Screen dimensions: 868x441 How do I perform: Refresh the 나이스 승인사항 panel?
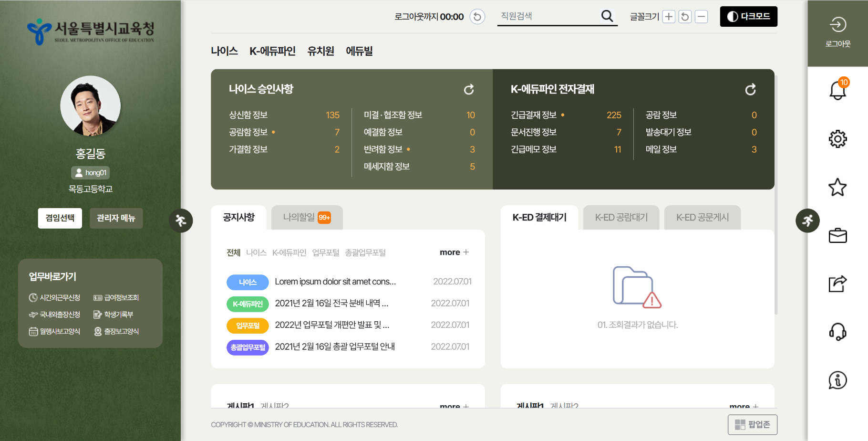point(469,89)
